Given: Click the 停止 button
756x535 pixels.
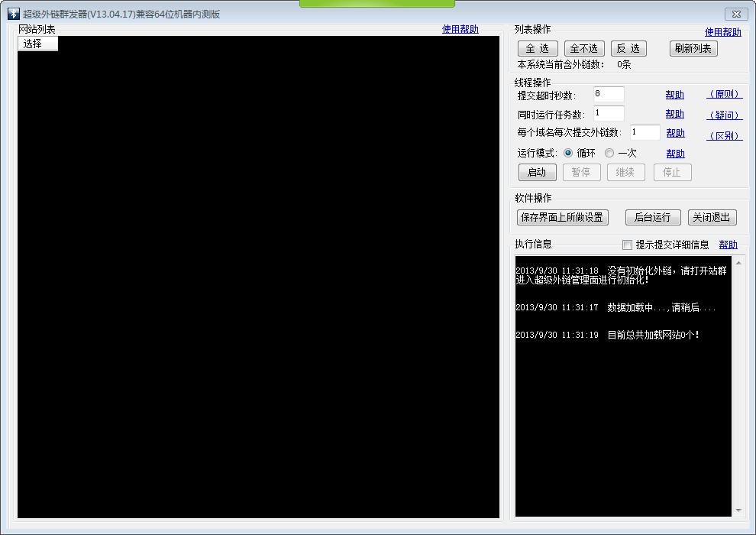Looking at the screenshot, I should point(672,172).
